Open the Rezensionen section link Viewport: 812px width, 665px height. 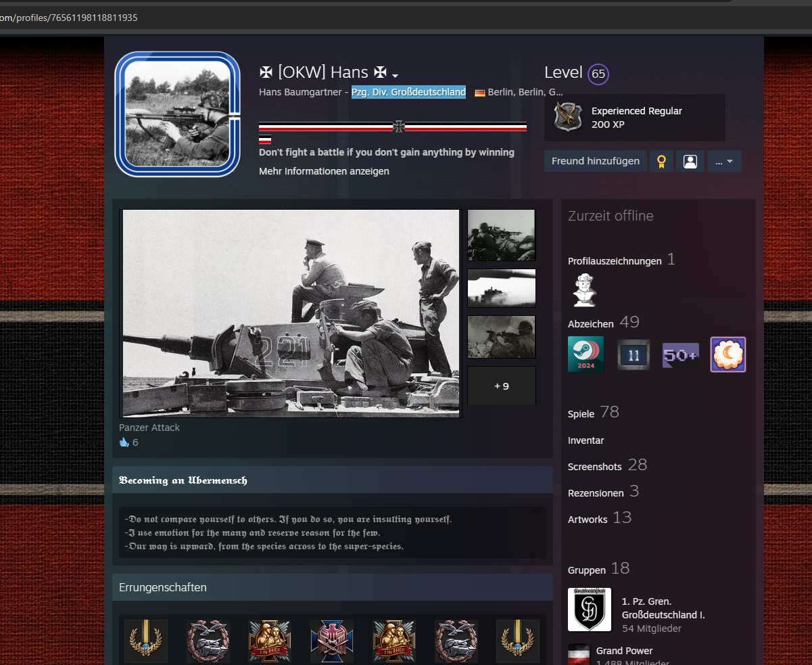[596, 493]
